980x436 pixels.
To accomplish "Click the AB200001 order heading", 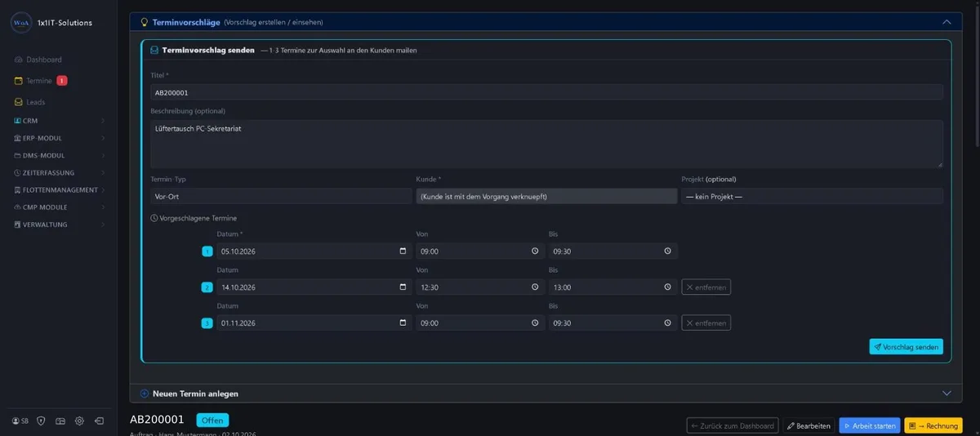I will pyautogui.click(x=158, y=420).
